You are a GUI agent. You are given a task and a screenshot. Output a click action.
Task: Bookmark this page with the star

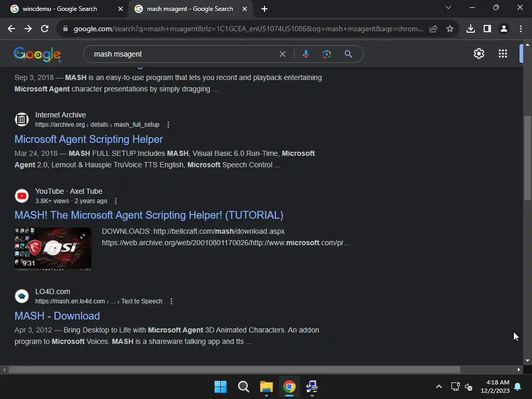point(450,29)
